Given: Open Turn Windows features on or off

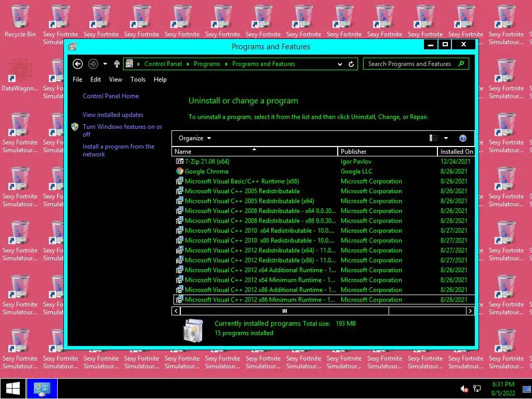Looking at the screenshot, I should [123, 130].
